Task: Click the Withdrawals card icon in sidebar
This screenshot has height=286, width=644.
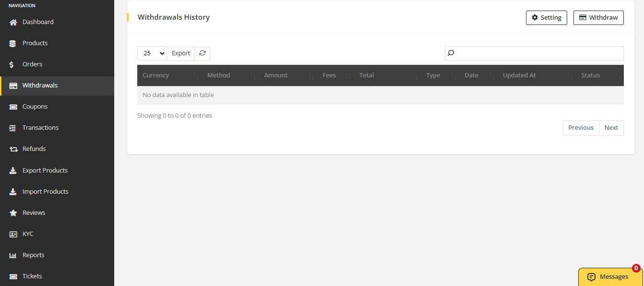Action: coord(13,86)
